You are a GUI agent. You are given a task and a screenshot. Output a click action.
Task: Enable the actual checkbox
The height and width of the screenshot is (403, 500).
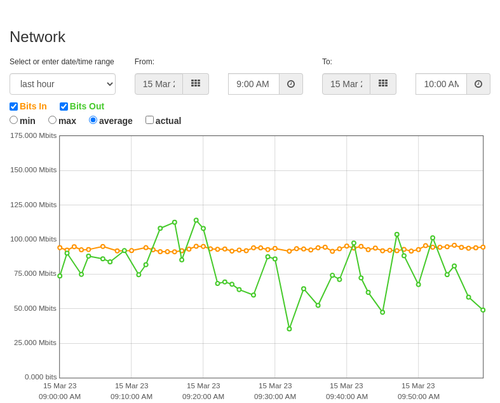point(150,120)
